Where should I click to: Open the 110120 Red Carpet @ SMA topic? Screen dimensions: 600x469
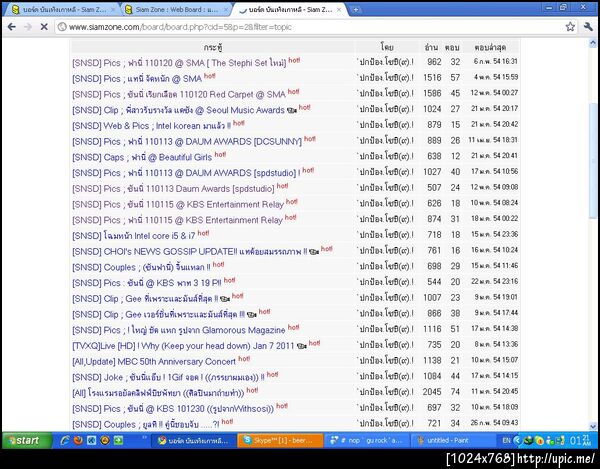(x=179, y=94)
